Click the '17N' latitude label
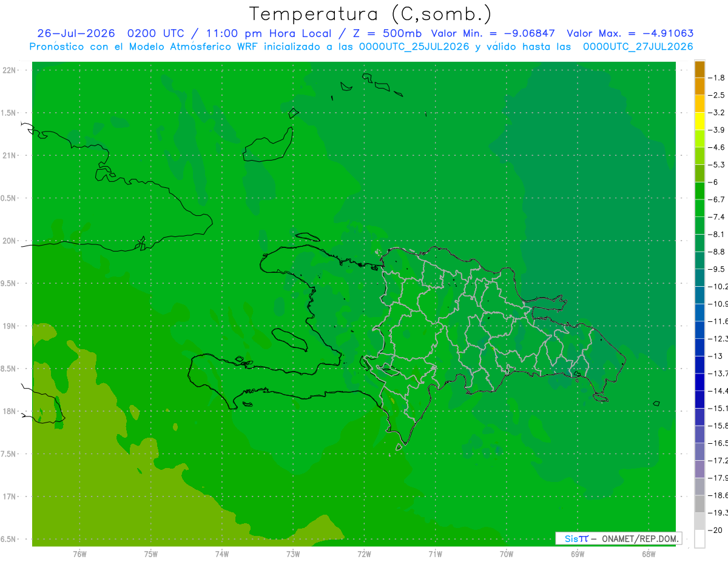This screenshot has height=562, width=728. (10, 497)
